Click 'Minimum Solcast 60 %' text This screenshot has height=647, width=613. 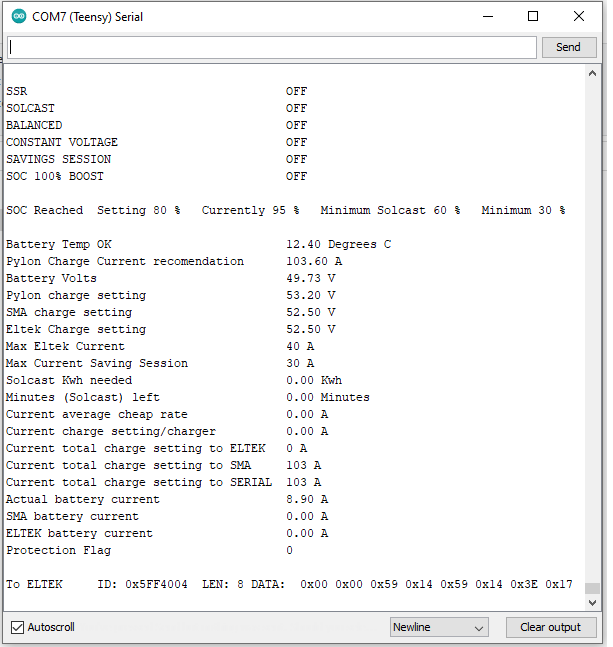(390, 210)
